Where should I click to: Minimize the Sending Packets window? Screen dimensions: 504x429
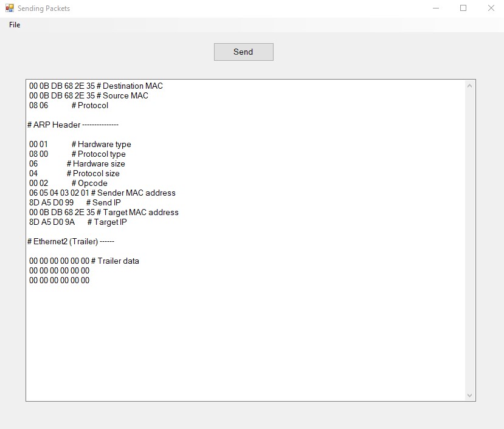436,8
